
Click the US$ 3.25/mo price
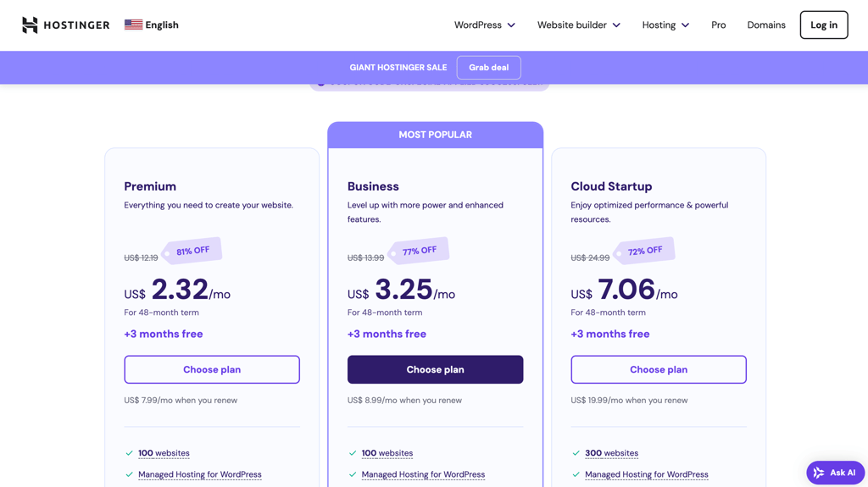click(401, 290)
